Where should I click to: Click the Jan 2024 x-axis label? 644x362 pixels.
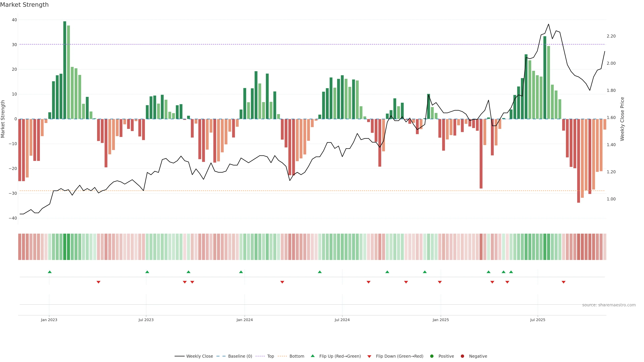coord(245,320)
